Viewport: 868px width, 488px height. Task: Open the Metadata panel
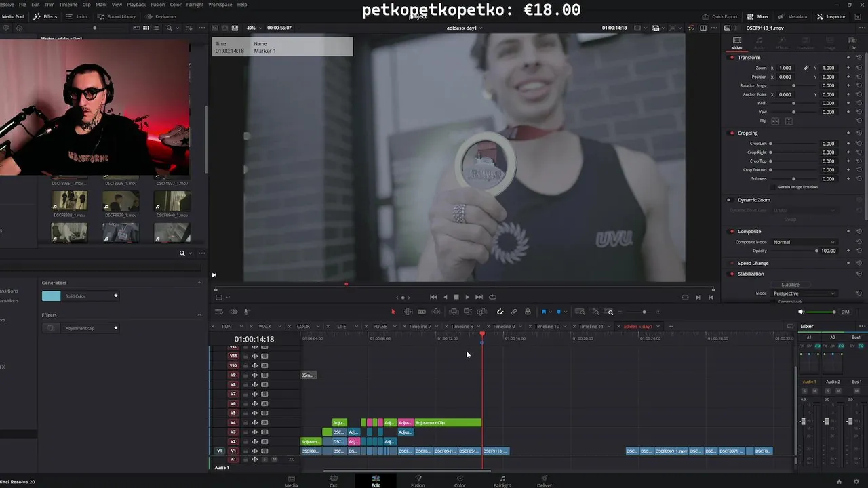(793, 16)
